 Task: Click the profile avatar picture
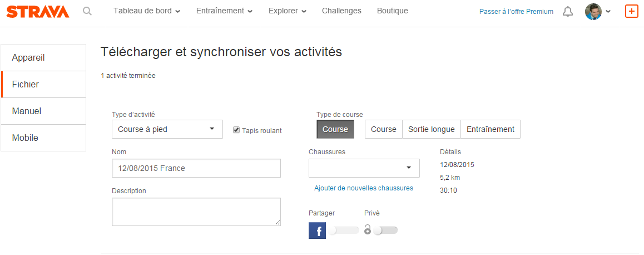pyautogui.click(x=593, y=12)
